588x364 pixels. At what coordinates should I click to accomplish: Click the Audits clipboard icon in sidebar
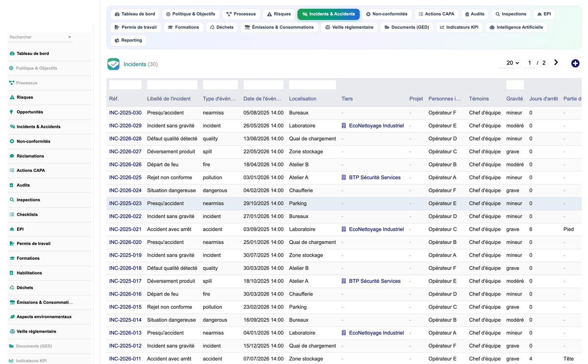pyautogui.click(x=12, y=185)
